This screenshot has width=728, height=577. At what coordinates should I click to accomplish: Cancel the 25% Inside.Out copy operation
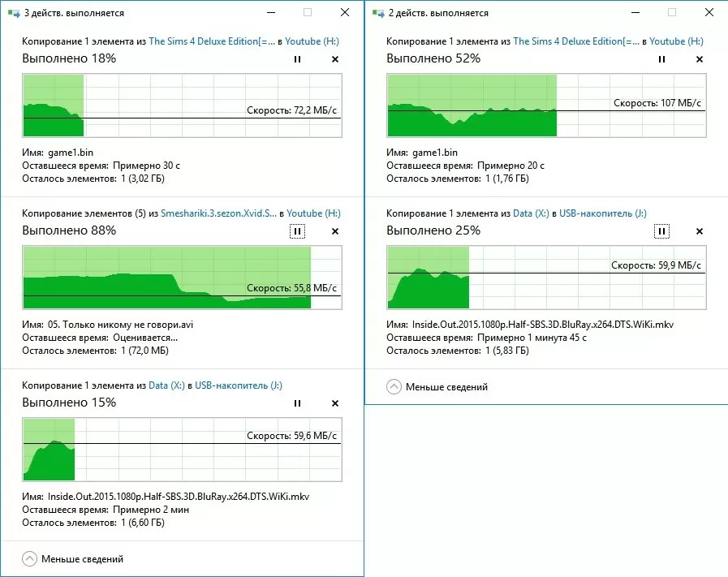700,231
